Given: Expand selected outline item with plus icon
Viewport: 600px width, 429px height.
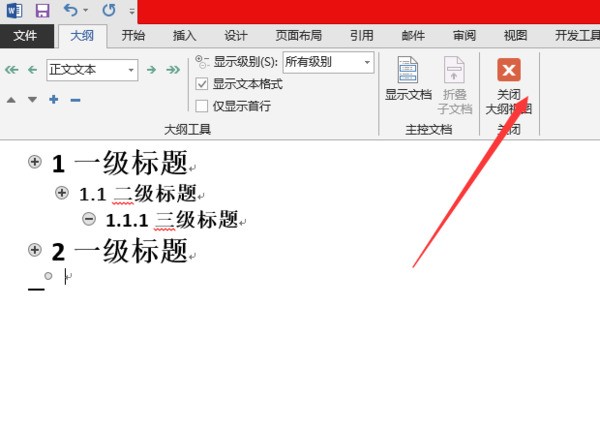Looking at the screenshot, I should pos(53,99).
